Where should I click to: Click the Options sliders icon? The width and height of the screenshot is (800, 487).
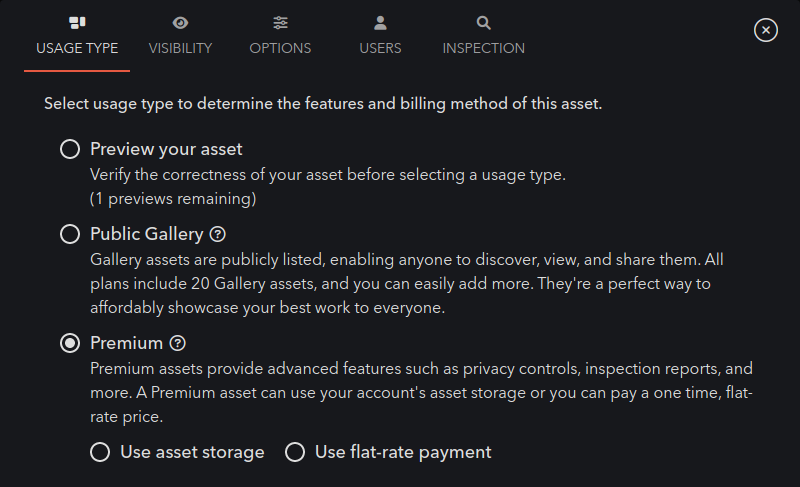click(x=280, y=23)
